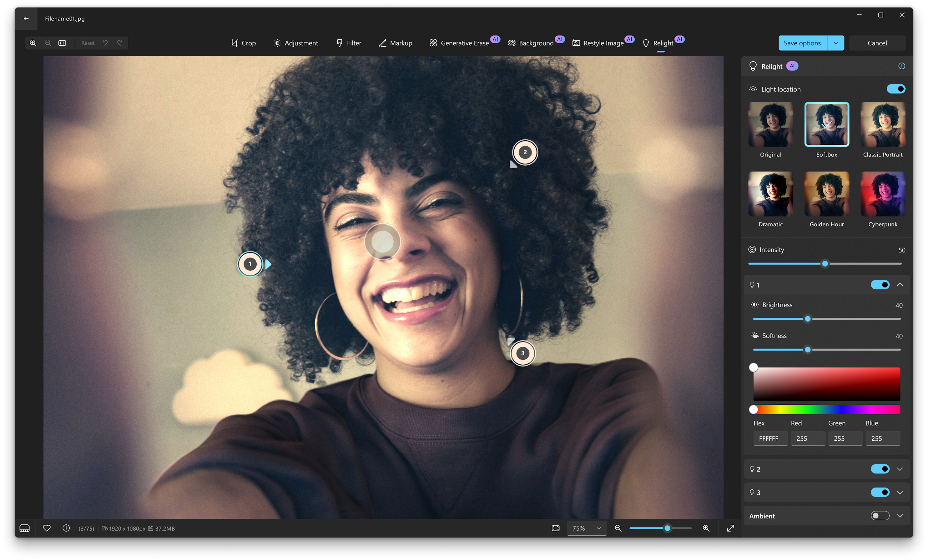The width and height of the screenshot is (928, 560).
Task: Expand the light 3 settings
Action: pyautogui.click(x=900, y=492)
